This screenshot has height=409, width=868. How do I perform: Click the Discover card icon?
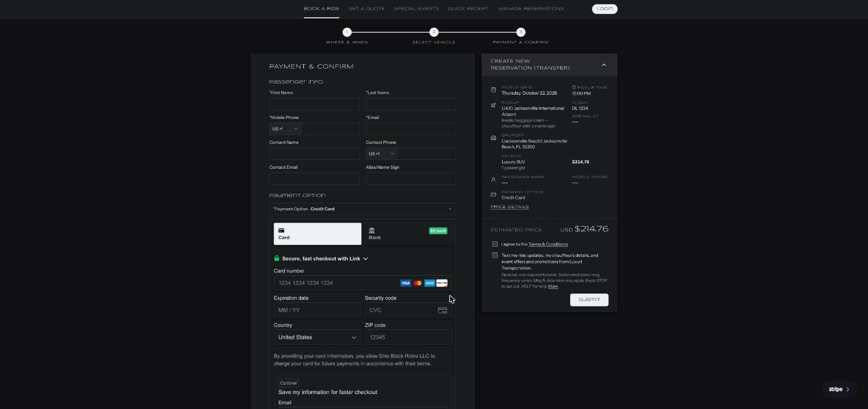point(442,283)
